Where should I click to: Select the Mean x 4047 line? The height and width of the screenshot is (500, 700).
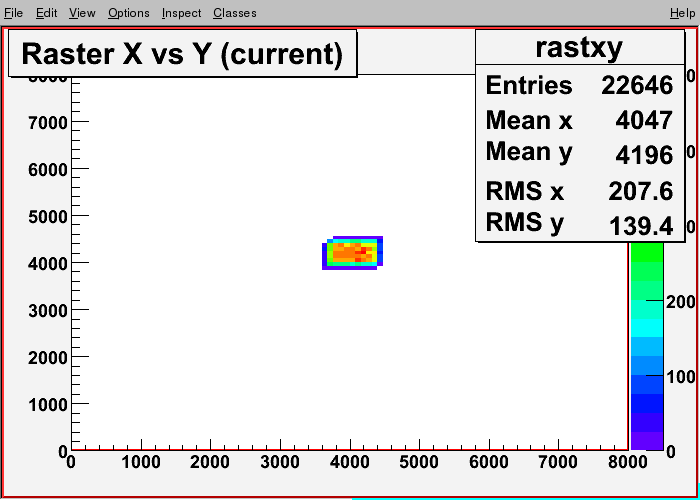[x=579, y=120]
